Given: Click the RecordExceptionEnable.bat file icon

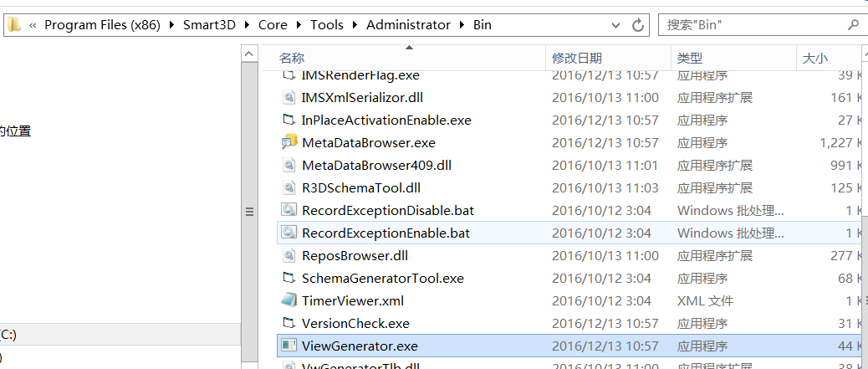Looking at the screenshot, I should (x=288, y=233).
